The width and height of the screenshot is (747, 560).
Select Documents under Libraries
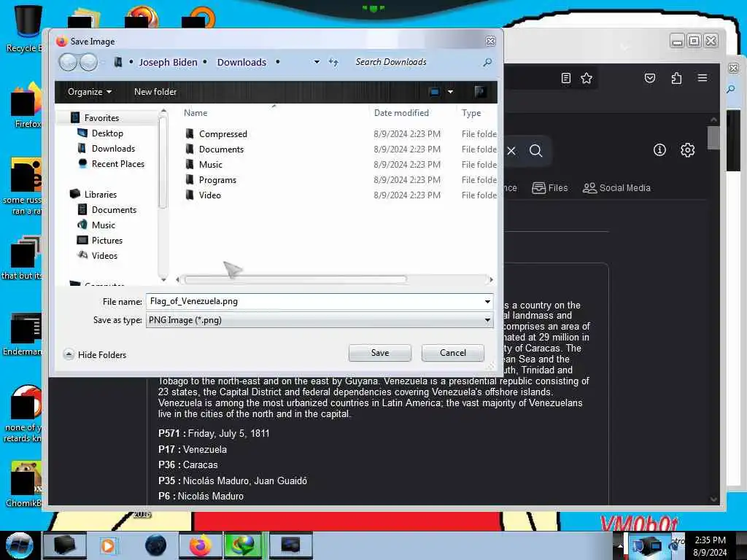[x=114, y=209]
